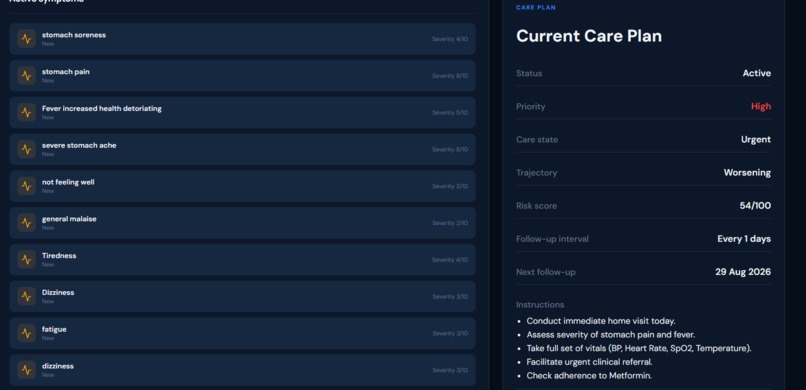
Task: Select the Conduct immediate home visit instruction
Action: tap(601, 321)
